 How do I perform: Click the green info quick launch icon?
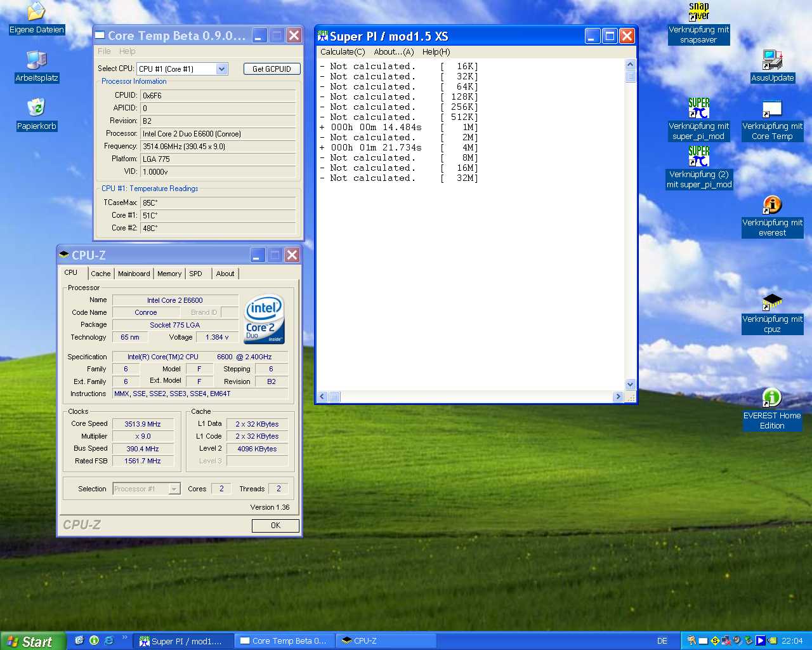pos(94,640)
